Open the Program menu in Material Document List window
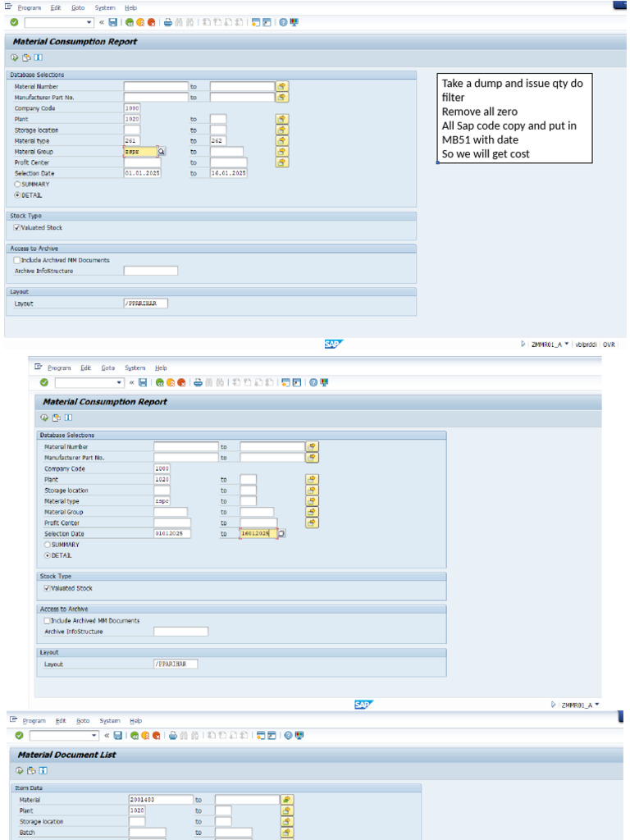630x840 pixels. click(34, 721)
